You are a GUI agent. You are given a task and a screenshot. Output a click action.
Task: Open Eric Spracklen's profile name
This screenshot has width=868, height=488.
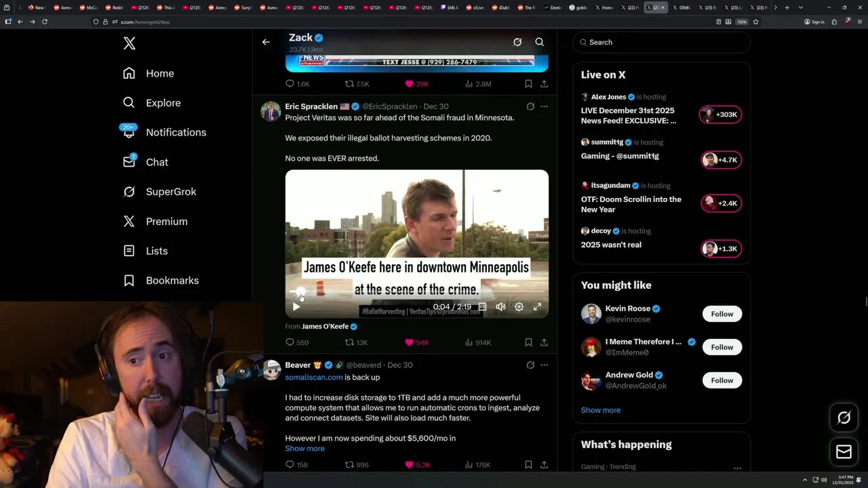pos(311,106)
